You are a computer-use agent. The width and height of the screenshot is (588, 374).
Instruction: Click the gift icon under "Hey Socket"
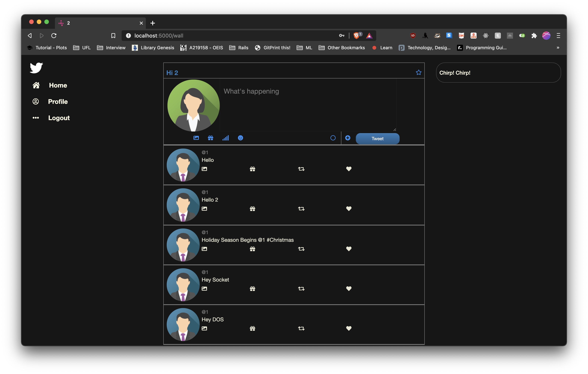[253, 289]
